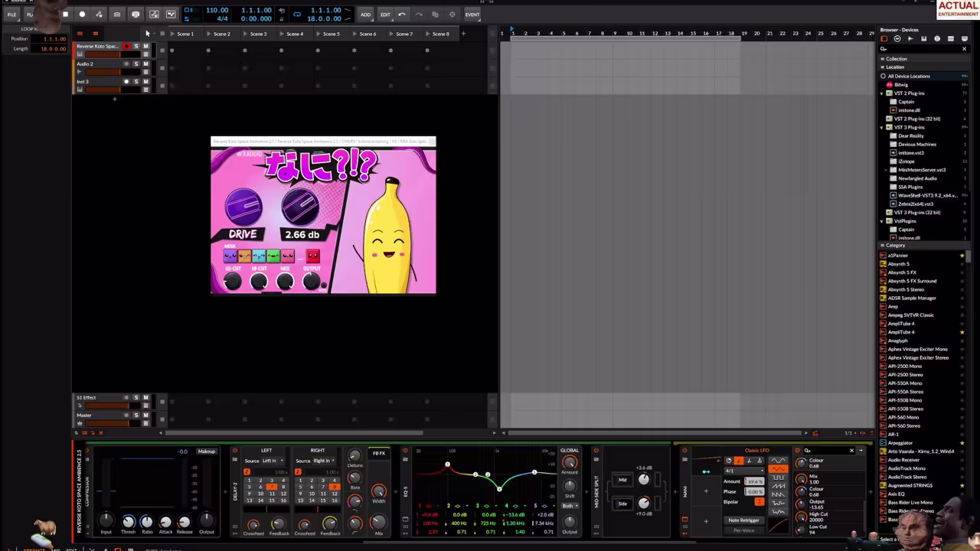Mute the Inst 3 track
The height and width of the screenshot is (551, 980).
[x=145, y=82]
